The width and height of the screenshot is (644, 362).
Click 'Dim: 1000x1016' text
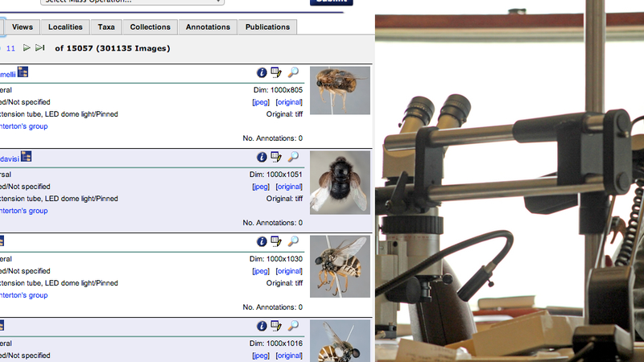[276, 343]
